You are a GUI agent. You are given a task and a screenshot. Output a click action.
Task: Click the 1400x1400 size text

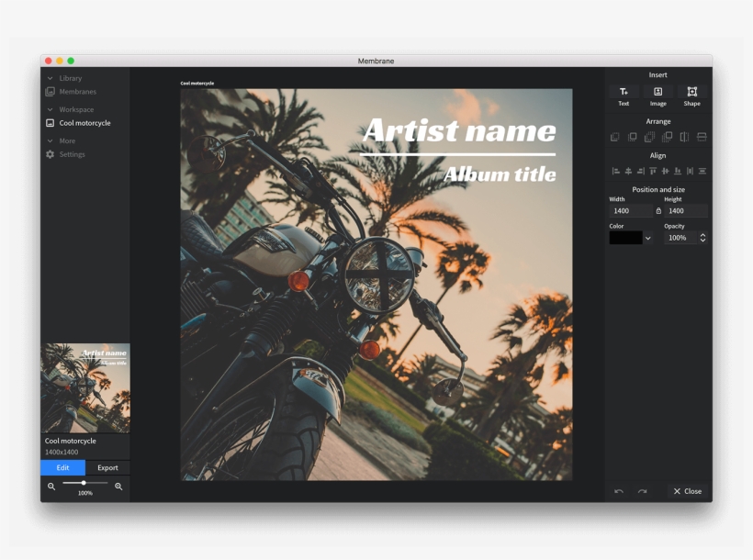point(62,452)
